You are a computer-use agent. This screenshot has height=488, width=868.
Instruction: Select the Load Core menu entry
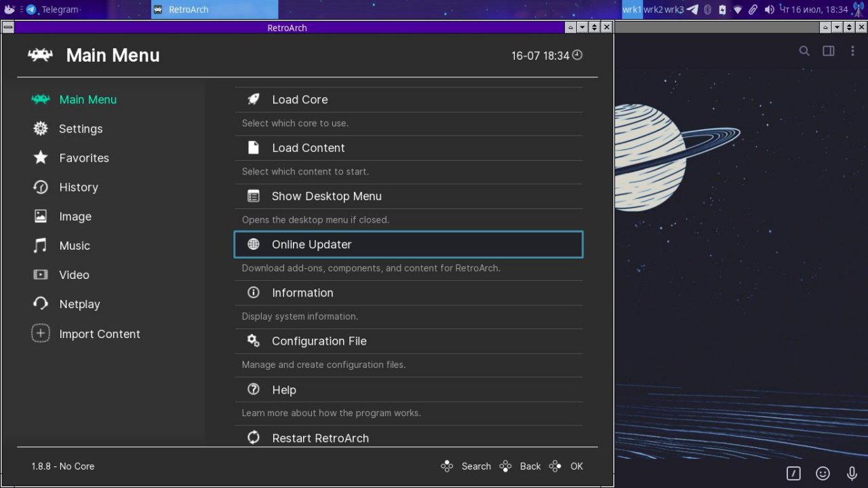pyautogui.click(x=409, y=100)
